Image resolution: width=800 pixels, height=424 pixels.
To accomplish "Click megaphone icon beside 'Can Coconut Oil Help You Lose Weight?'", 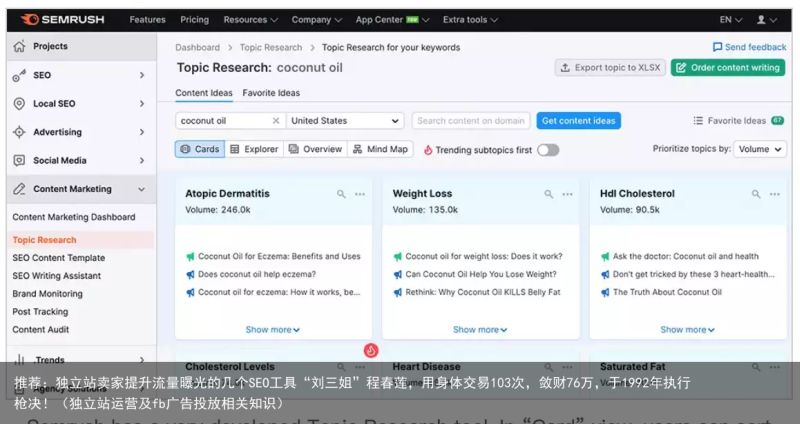I will click(397, 275).
